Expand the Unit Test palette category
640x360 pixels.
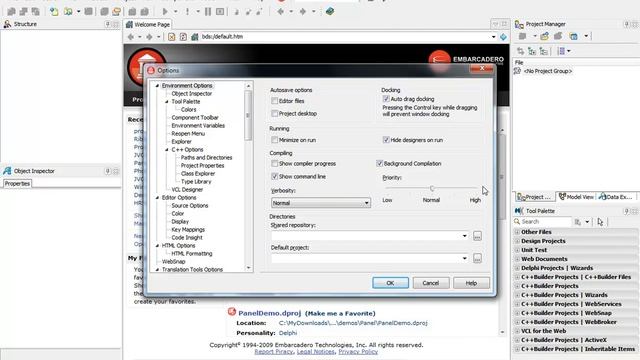pyautogui.click(x=517, y=250)
